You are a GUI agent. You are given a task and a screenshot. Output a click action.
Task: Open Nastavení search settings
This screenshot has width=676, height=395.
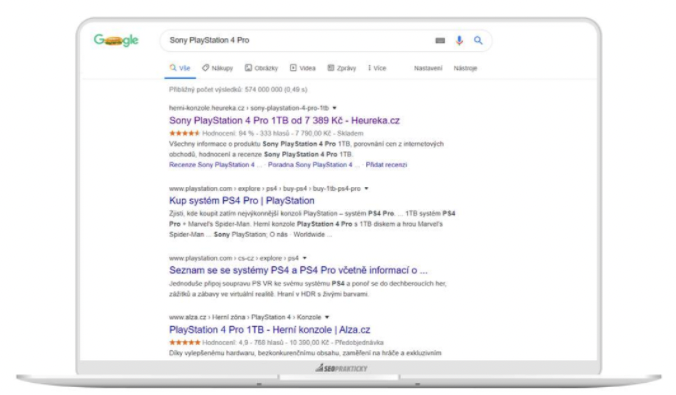tap(428, 68)
